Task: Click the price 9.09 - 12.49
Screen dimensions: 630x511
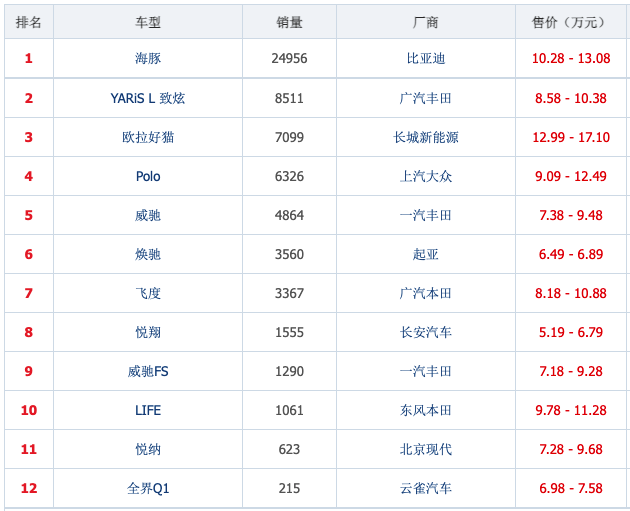Action: [x=571, y=176]
